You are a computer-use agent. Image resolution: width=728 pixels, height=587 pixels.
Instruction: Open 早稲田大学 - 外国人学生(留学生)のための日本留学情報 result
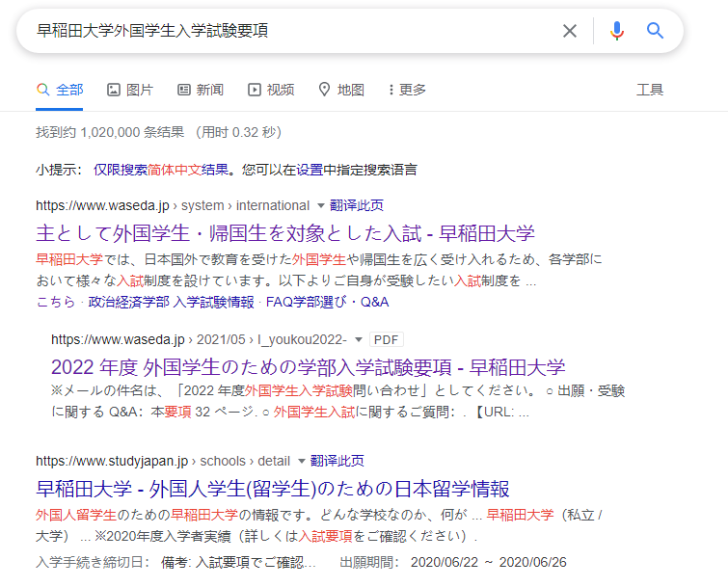point(273,489)
